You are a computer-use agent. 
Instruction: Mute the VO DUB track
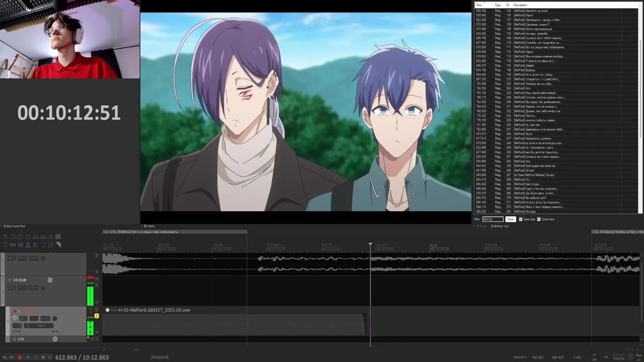(97, 279)
